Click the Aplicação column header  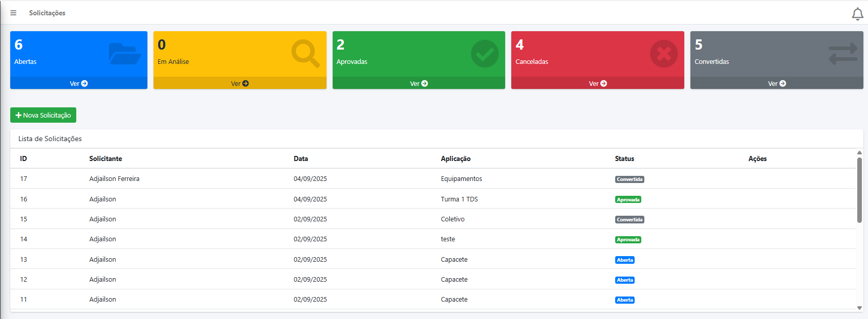coord(455,158)
